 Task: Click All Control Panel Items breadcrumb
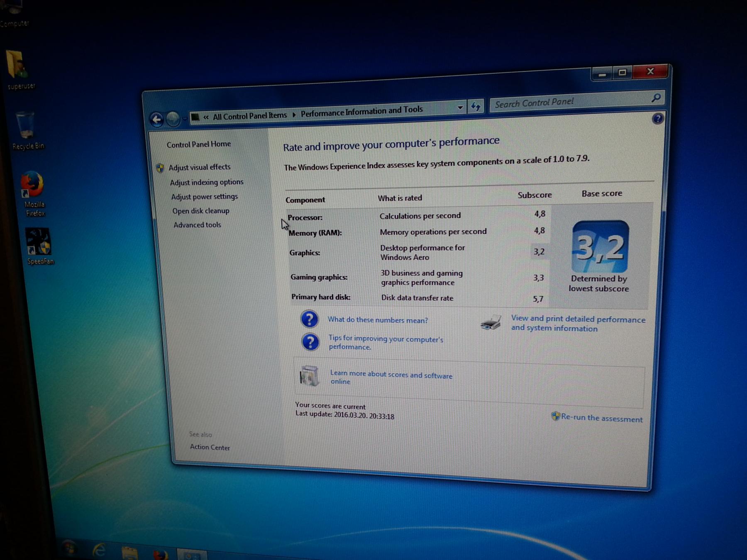pyautogui.click(x=250, y=116)
